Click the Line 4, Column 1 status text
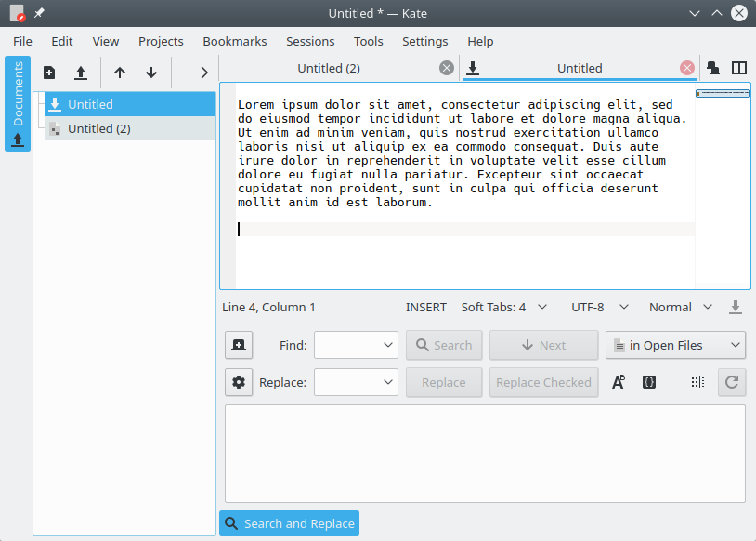 268,308
